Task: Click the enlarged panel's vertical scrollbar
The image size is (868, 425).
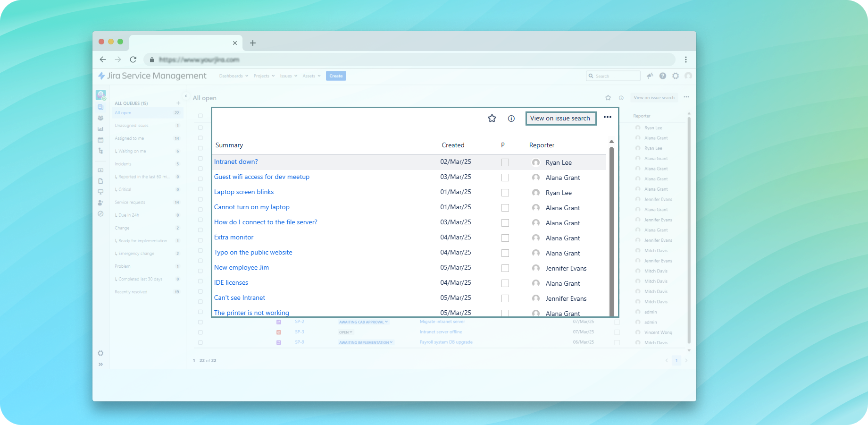Action: pyautogui.click(x=611, y=231)
